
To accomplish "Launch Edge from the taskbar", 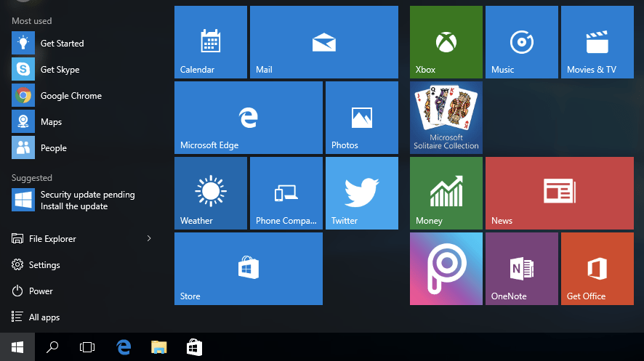I will tap(124, 347).
